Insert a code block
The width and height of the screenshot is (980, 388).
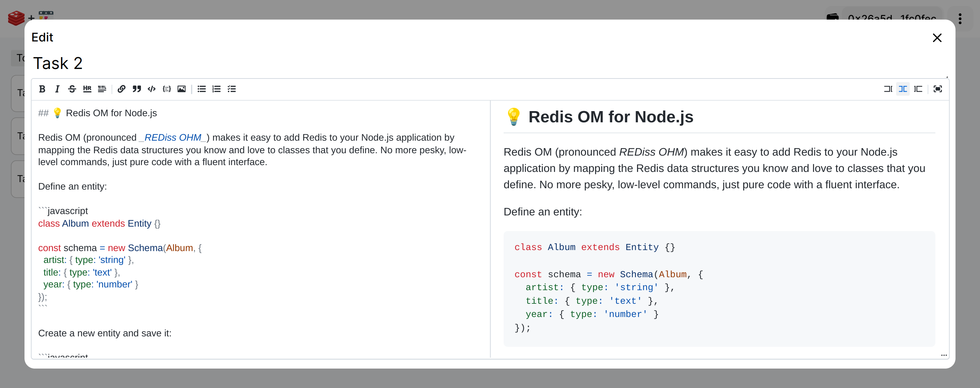pos(167,89)
